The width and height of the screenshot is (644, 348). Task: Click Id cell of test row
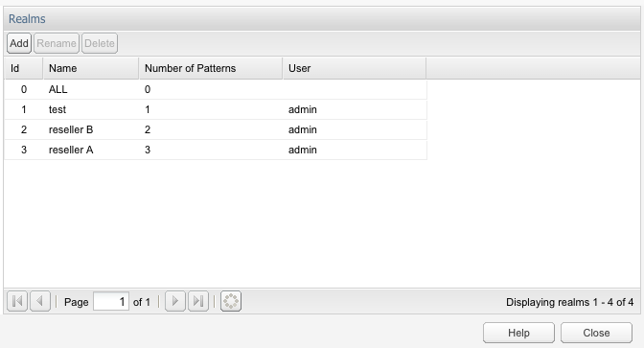(x=24, y=109)
